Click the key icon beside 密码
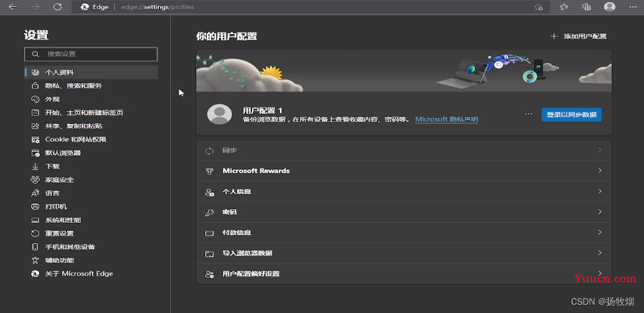The height and width of the screenshot is (313, 644). (210, 212)
